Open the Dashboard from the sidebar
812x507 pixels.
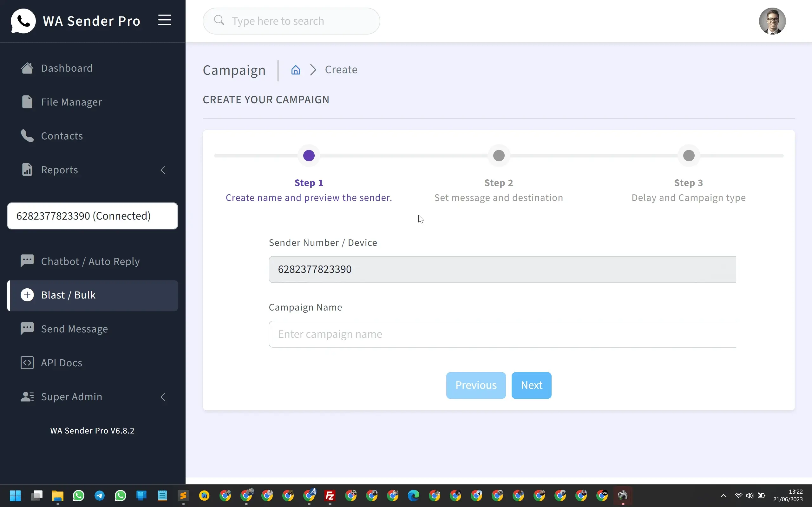point(67,68)
